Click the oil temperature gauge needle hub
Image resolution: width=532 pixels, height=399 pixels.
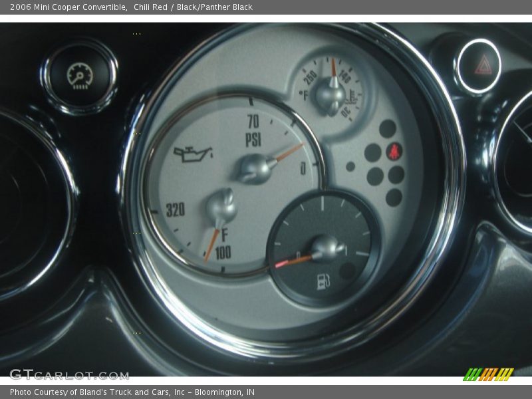point(221,206)
